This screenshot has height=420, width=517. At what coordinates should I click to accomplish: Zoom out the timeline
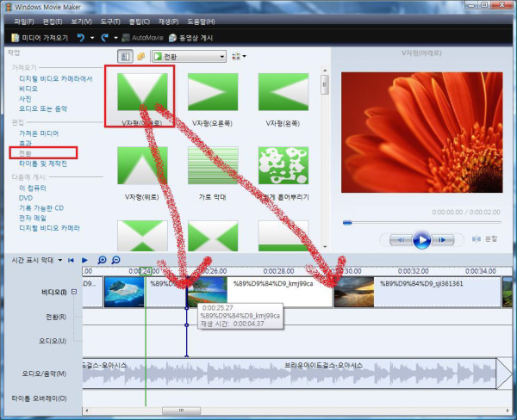click(115, 260)
